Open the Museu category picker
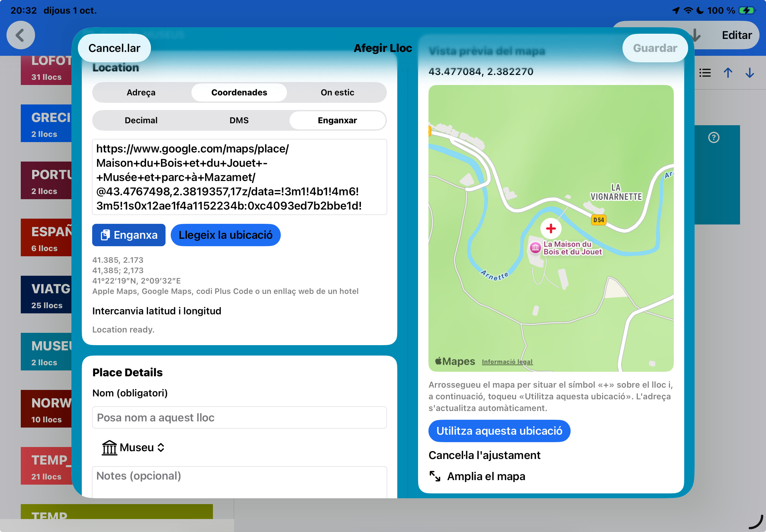The height and width of the screenshot is (532, 766). [133, 447]
